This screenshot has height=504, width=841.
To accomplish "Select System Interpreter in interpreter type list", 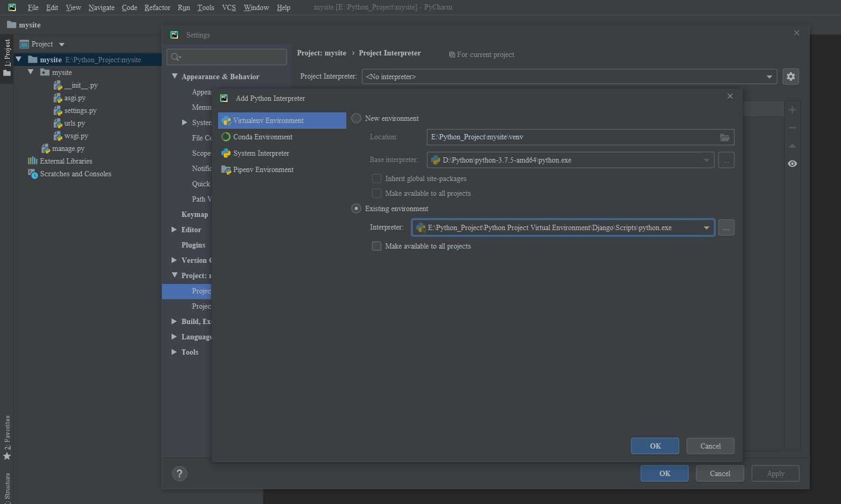I will point(282,153).
